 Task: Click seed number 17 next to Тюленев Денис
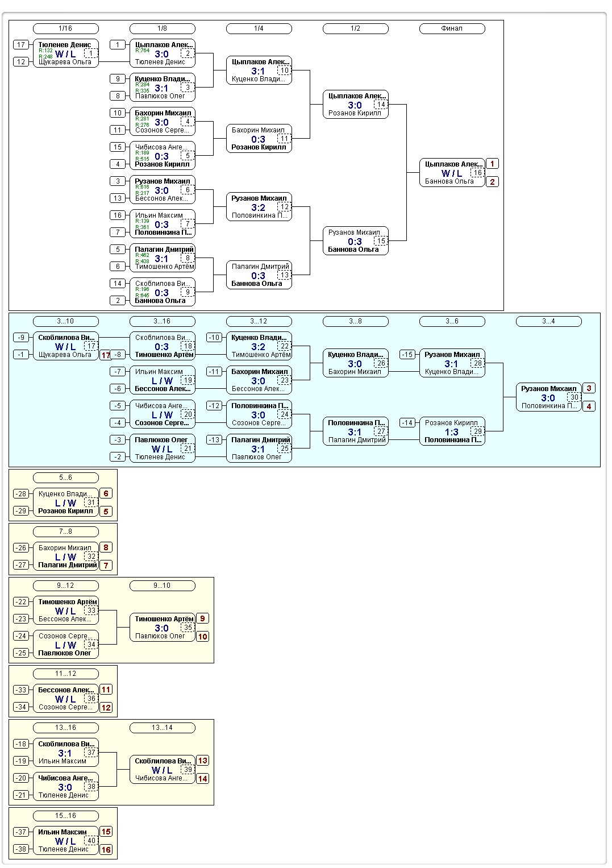click(x=21, y=45)
